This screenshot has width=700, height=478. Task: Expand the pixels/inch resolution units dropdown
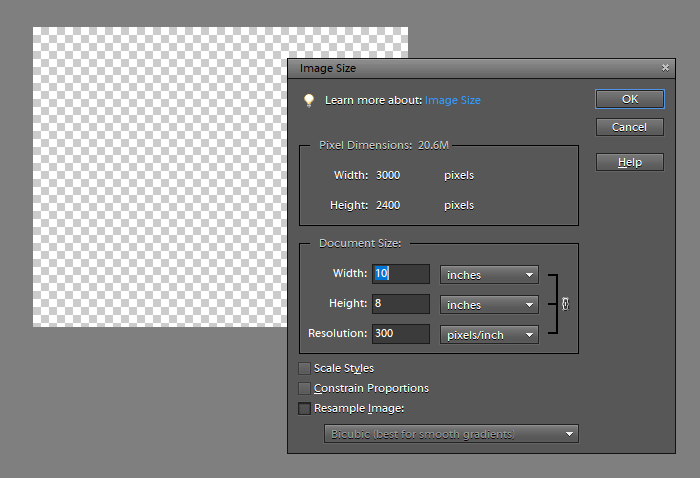coord(489,334)
